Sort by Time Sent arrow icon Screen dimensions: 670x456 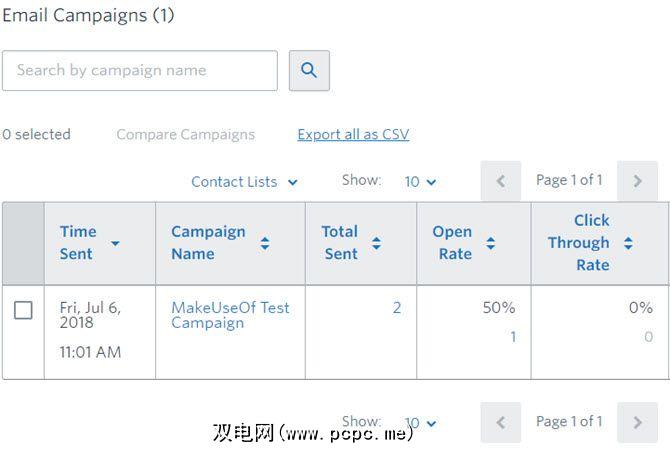(x=115, y=243)
